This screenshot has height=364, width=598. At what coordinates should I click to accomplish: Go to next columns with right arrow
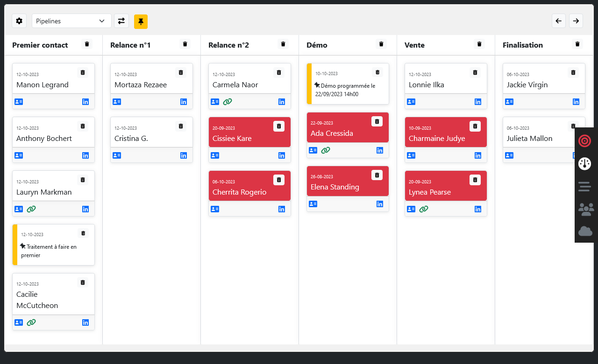576,21
